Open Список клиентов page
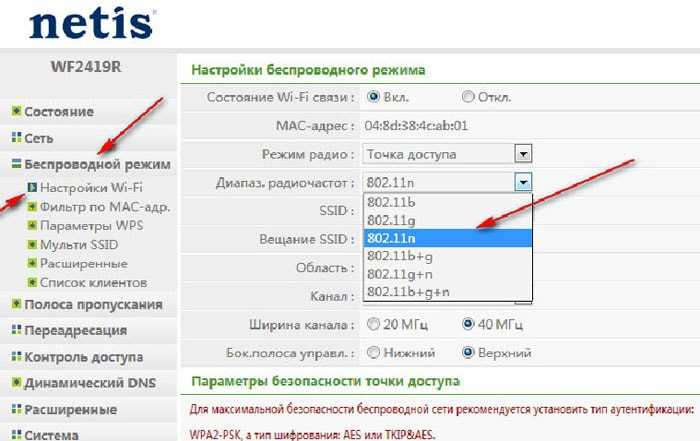Image resolution: width=700 pixels, height=441 pixels. [x=94, y=283]
